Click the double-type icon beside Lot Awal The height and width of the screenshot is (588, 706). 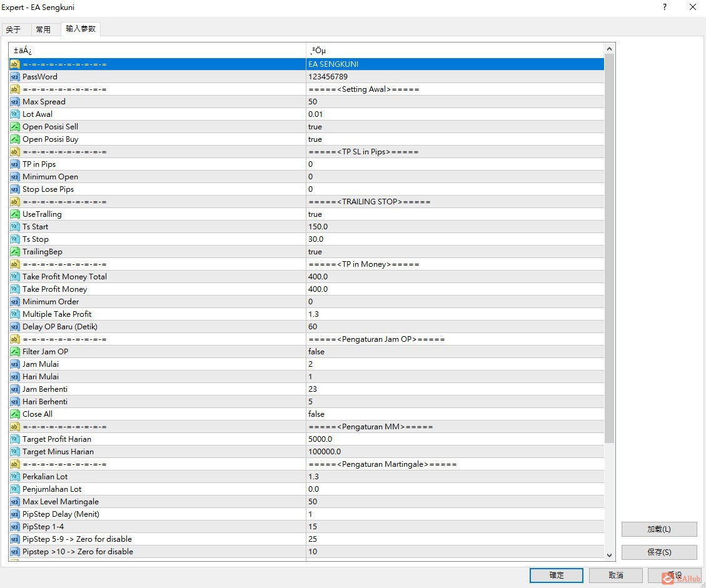click(x=15, y=114)
